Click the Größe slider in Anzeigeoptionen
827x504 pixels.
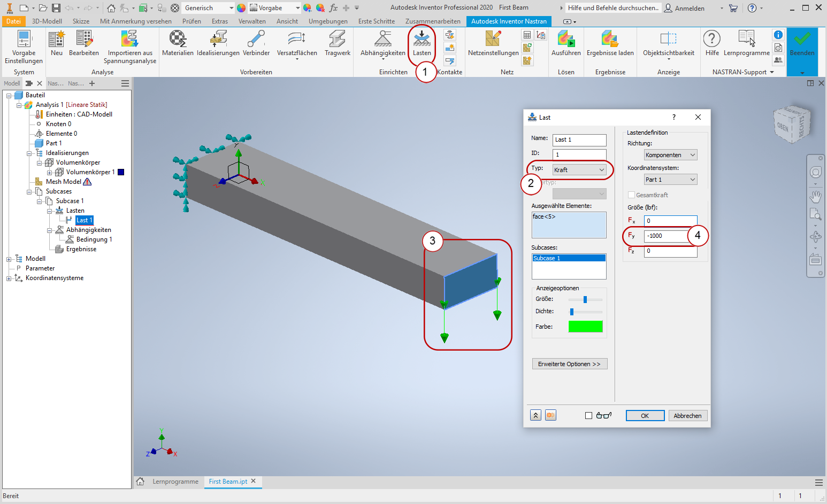585,299
